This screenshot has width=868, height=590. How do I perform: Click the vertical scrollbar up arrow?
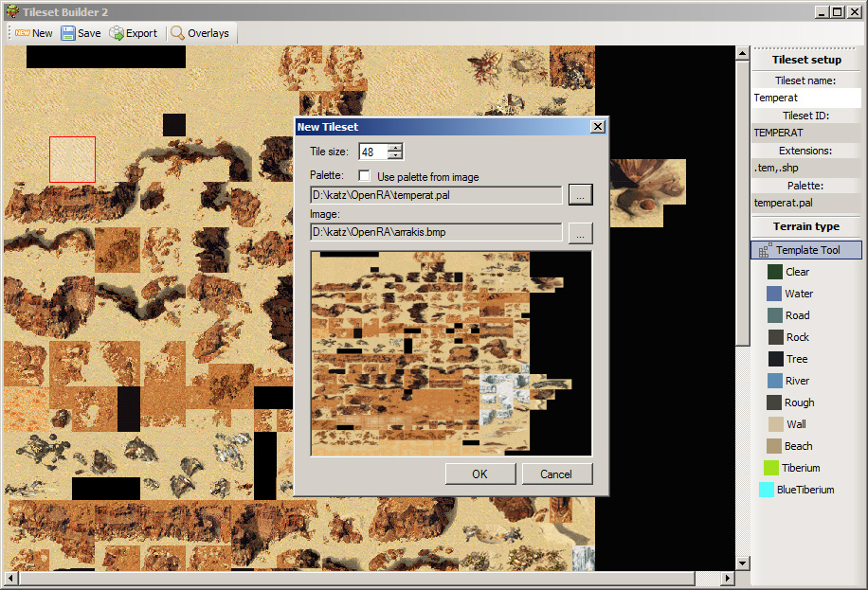tap(742, 53)
